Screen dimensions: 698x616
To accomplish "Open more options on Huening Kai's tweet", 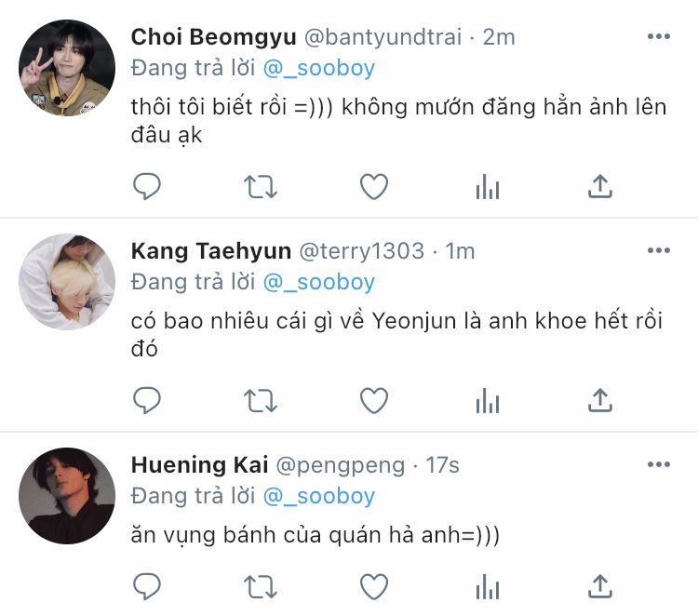I will point(659,464).
